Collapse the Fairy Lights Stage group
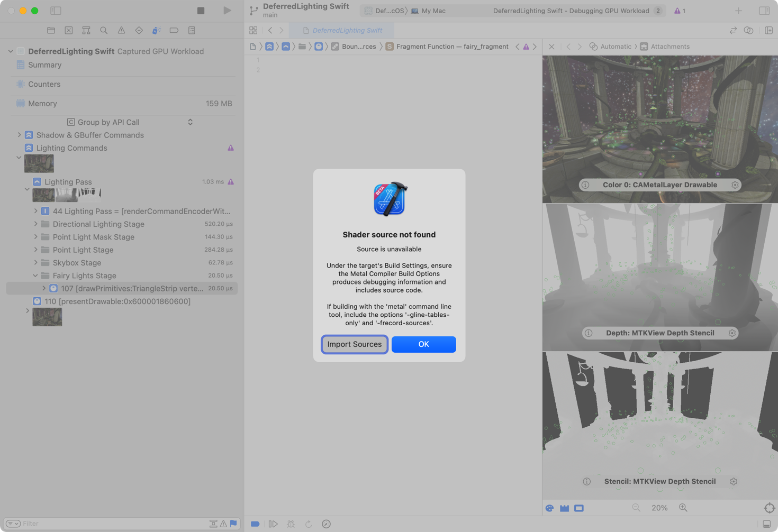Viewport: 778px width, 532px height. 35,276
